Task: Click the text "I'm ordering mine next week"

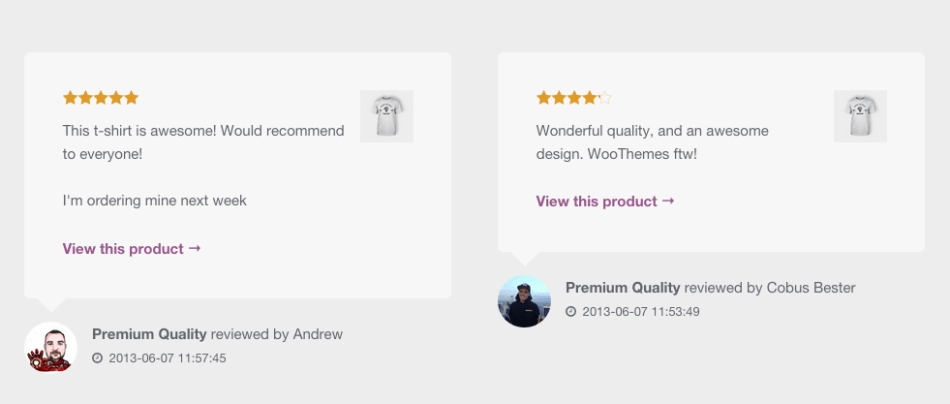Action: coord(154,201)
